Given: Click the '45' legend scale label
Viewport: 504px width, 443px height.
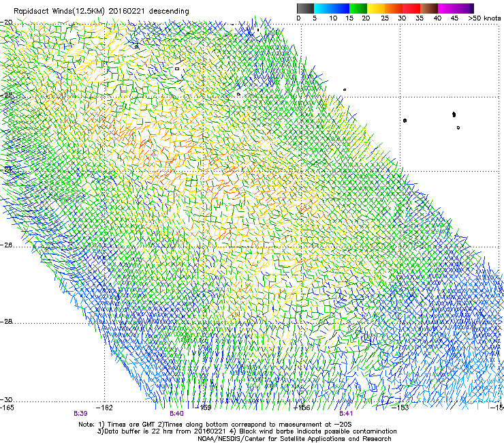Looking at the screenshot, I should point(454,18).
